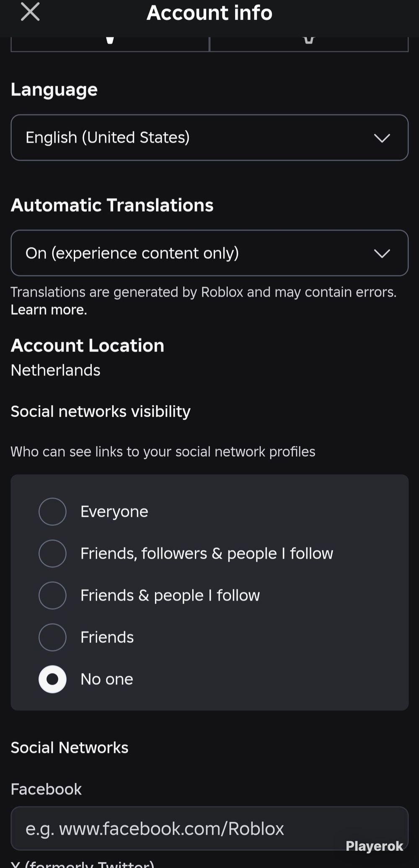Select the Everyone visibility radio button

tap(52, 512)
